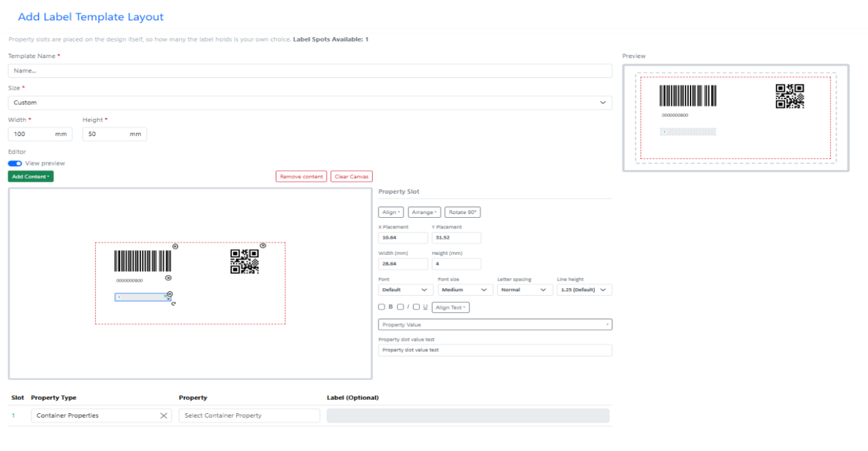
Task: Select the 0000000800 text in the canvas
Action: 130,280
